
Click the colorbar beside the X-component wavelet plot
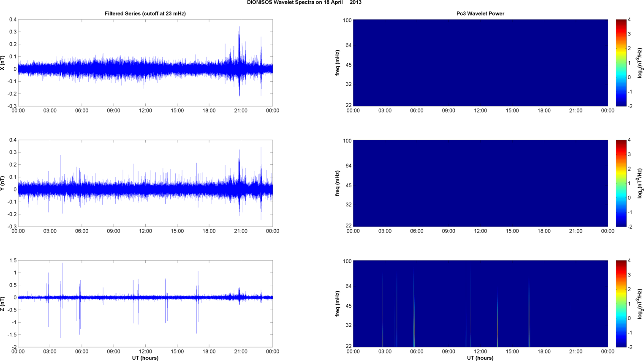621,63
